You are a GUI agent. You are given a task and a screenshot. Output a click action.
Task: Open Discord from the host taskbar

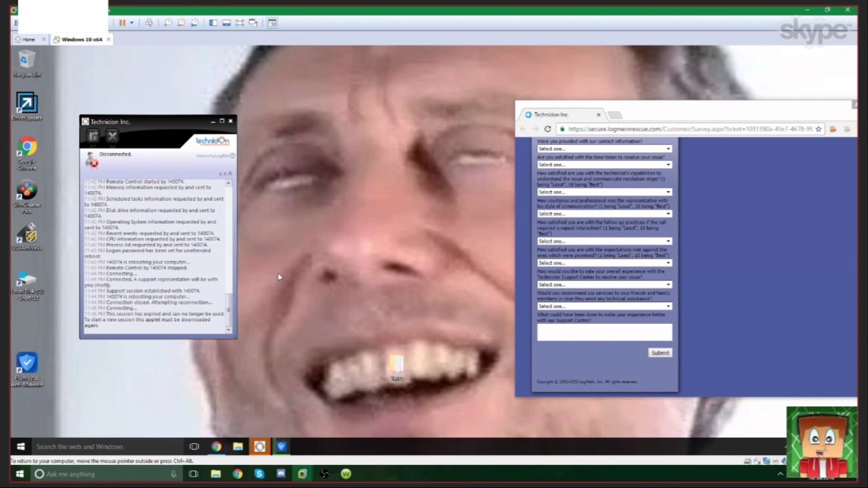[281, 474]
